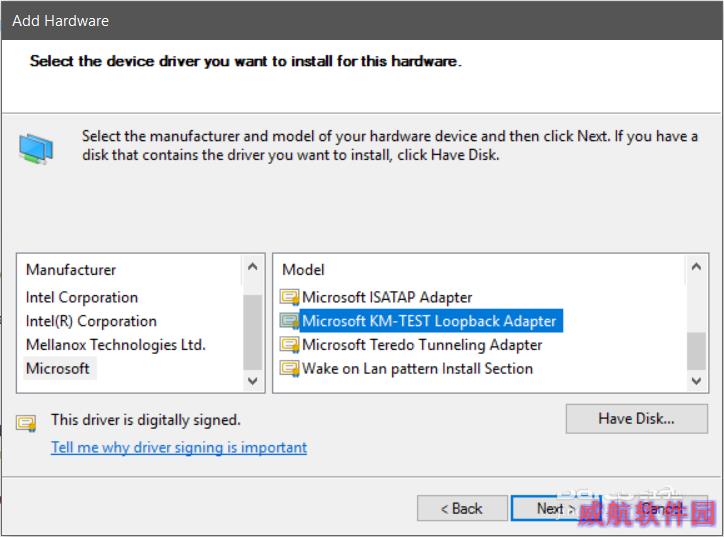
Task: Select Wake on Lan pattern Install Section
Action: [417, 368]
